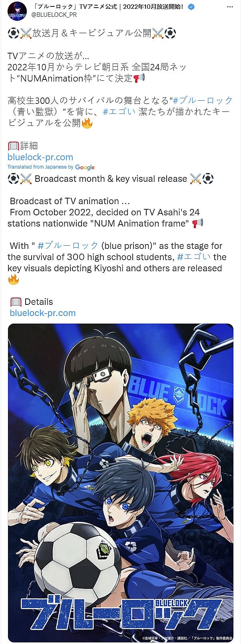Screen dimensions: 243x644
Task: Click the fire emoji after 公開 in the original tweet
Action: pyautogui.click(x=87, y=123)
